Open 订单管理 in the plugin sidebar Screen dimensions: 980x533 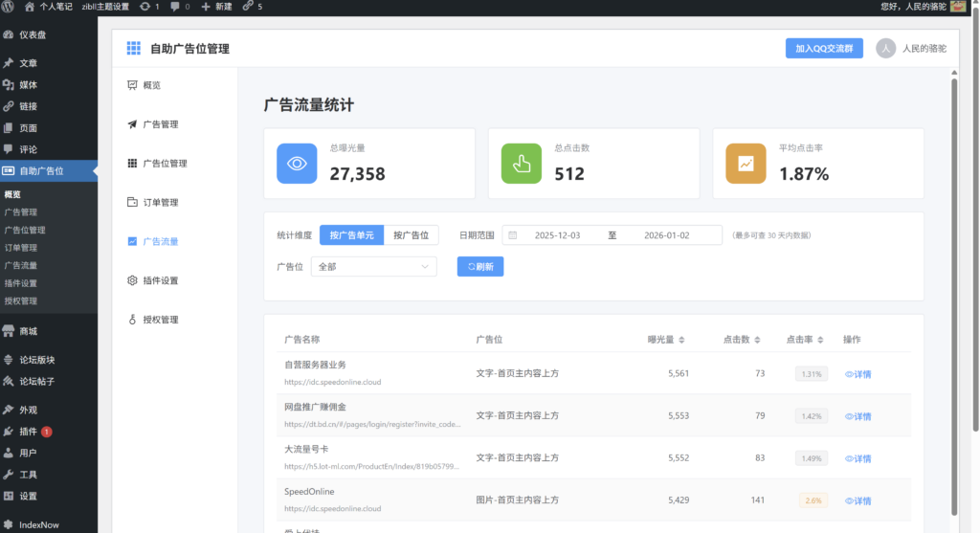coord(160,203)
